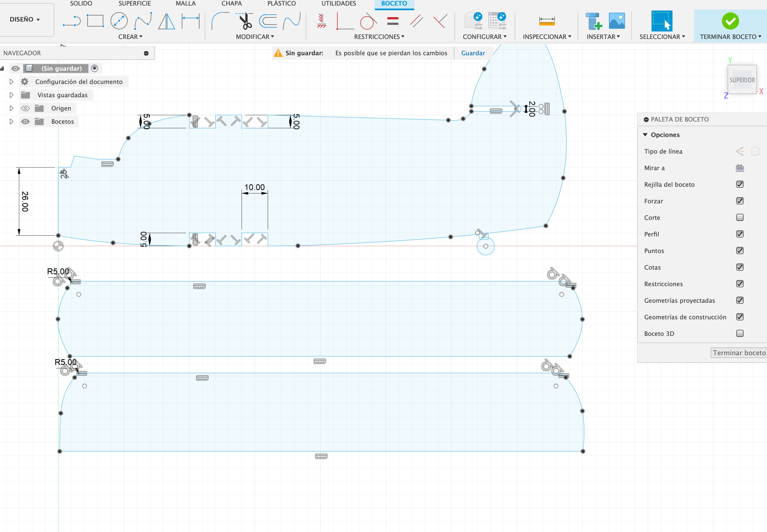Expand the Vistas guardadas folder
Image resolution: width=767 pixels, height=532 pixels.
[x=9, y=94]
